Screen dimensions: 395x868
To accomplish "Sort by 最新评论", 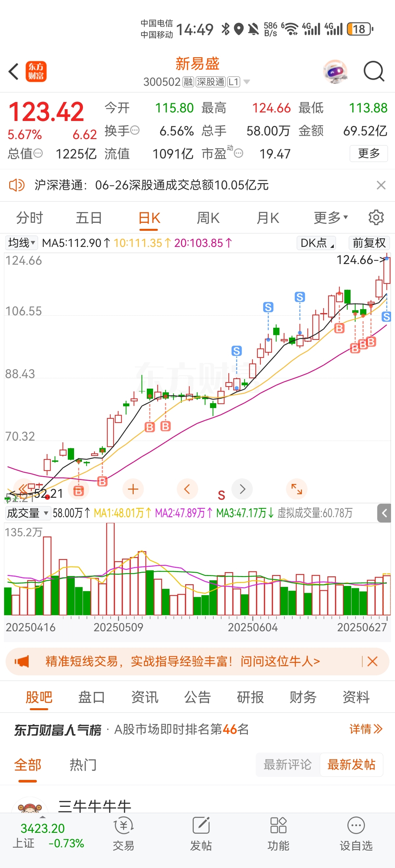I will (x=287, y=764).
